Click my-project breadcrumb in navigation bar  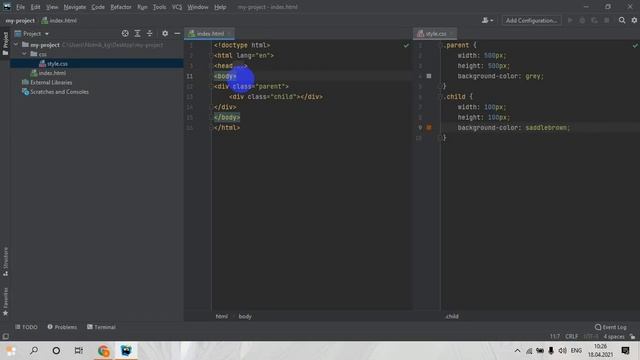click(x=20, y=20)
